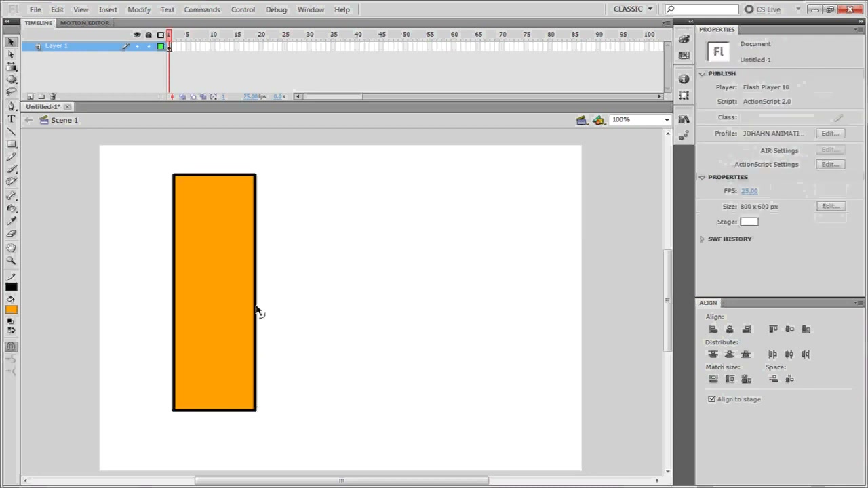
Task: Select the Brush tool
Action: (11, 169)
